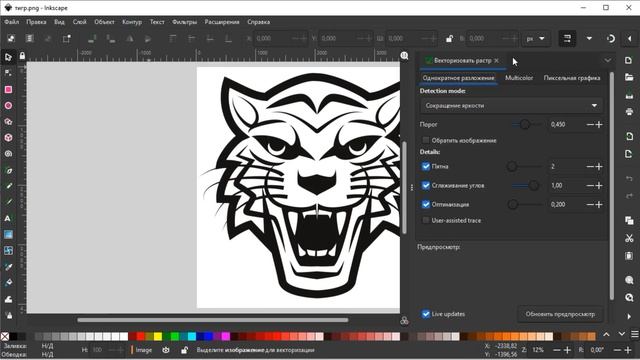Viewport: 640px width, 360px height.
Task: Click the Save document icon
Action: 629,95
